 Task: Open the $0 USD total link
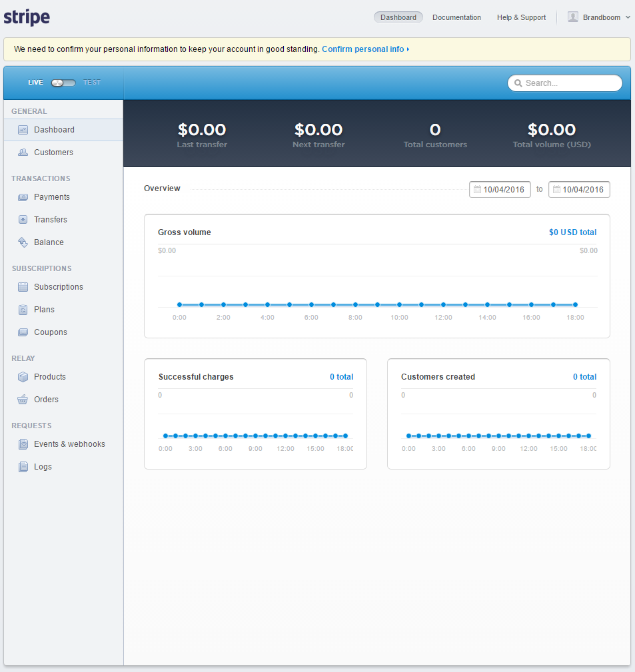pos(572,232)
